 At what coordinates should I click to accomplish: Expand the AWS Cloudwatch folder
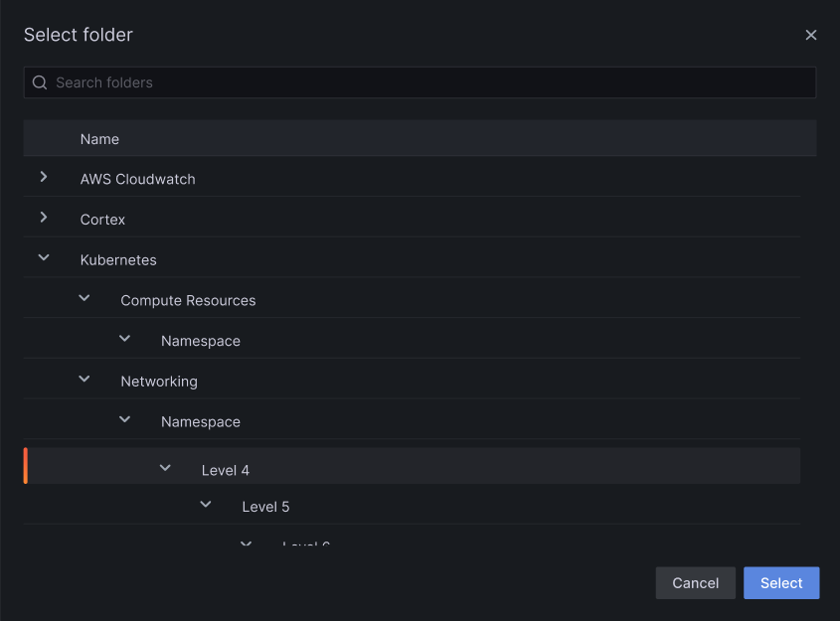(x=44, y=178)
